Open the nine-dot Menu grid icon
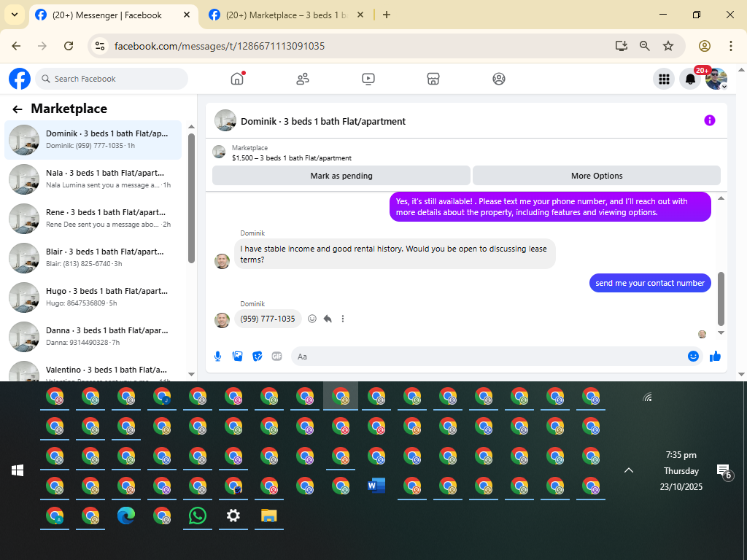Image resolution: width=747 pixels, height=560 pixels. [664, 79]
